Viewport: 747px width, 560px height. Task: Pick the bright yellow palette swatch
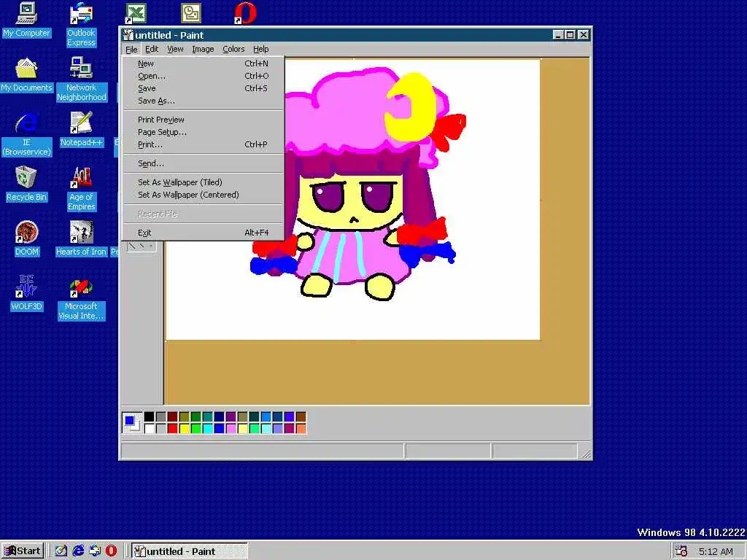(x=185, y=429)
